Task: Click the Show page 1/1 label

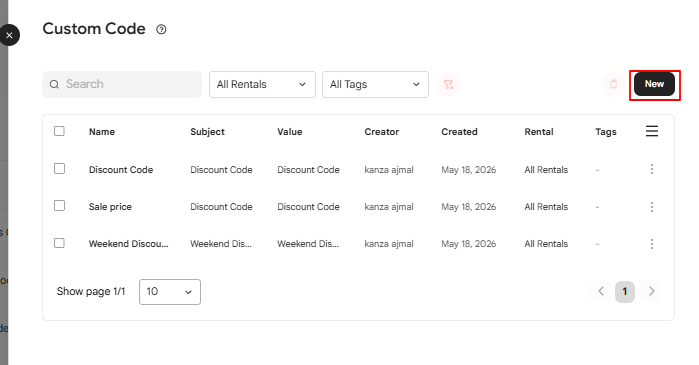Action: tap(91, 291)
